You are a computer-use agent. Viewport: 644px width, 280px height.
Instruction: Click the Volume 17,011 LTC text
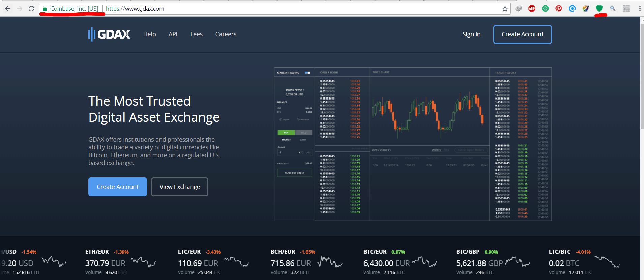click(570, 272)
